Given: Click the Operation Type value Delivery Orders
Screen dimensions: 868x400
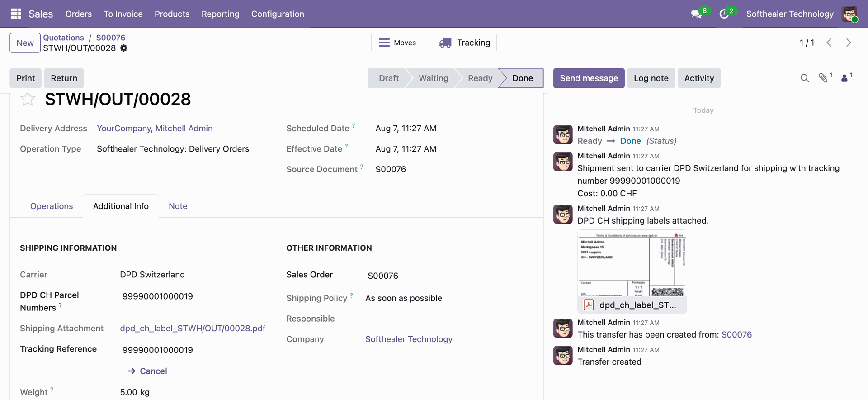Looking at the screenshot, I should [173, 149].
